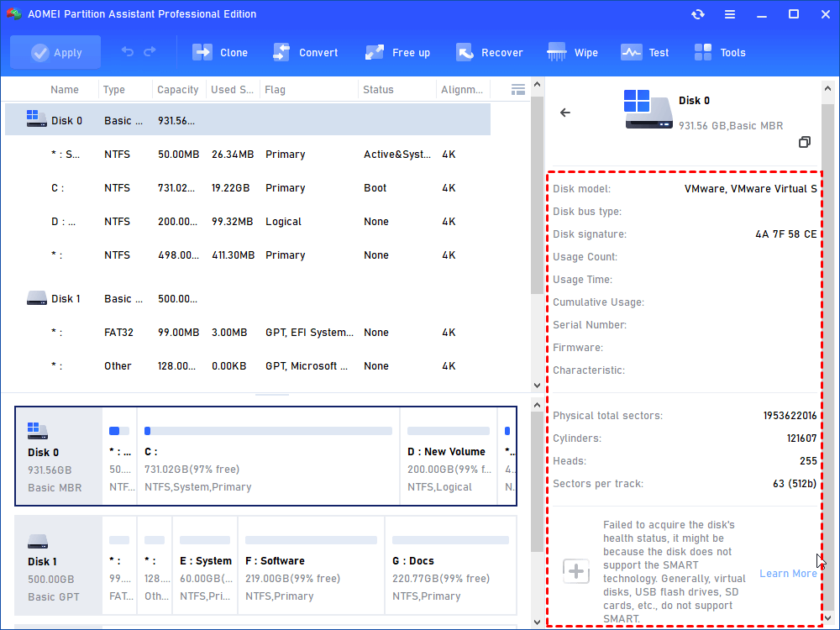
Task: Select the Other 128.00 Microsoft partition row
Action: click(248, 366)
